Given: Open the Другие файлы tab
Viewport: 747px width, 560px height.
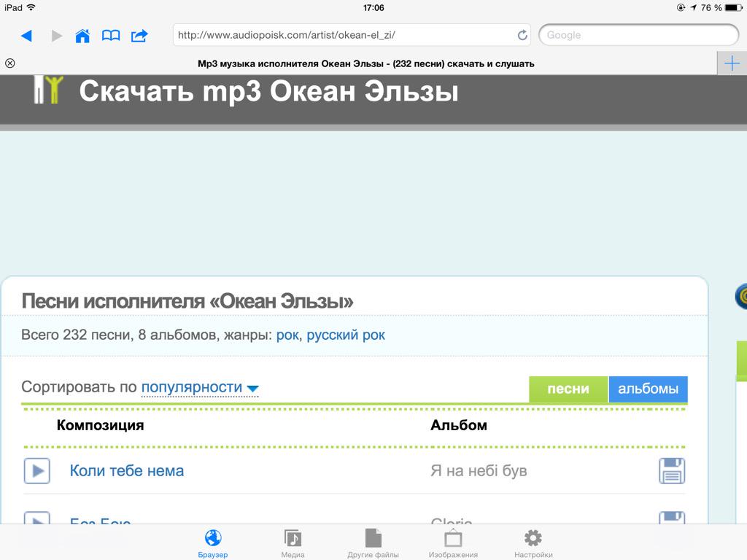Looking at the screenshot, I should [373, 543].
